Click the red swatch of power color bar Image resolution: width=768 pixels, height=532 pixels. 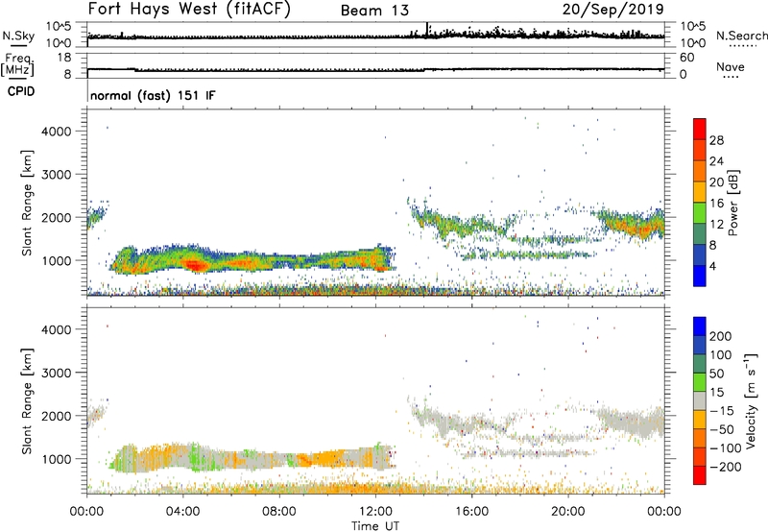tap(700, 129)
